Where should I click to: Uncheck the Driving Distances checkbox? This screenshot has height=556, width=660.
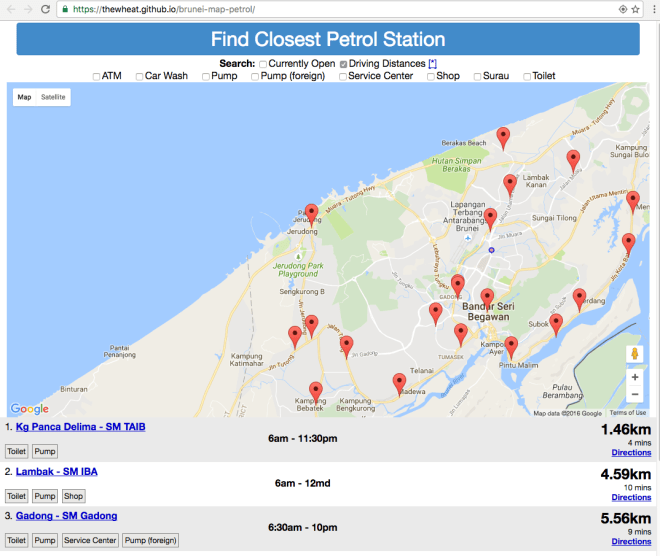click(343, 64)
